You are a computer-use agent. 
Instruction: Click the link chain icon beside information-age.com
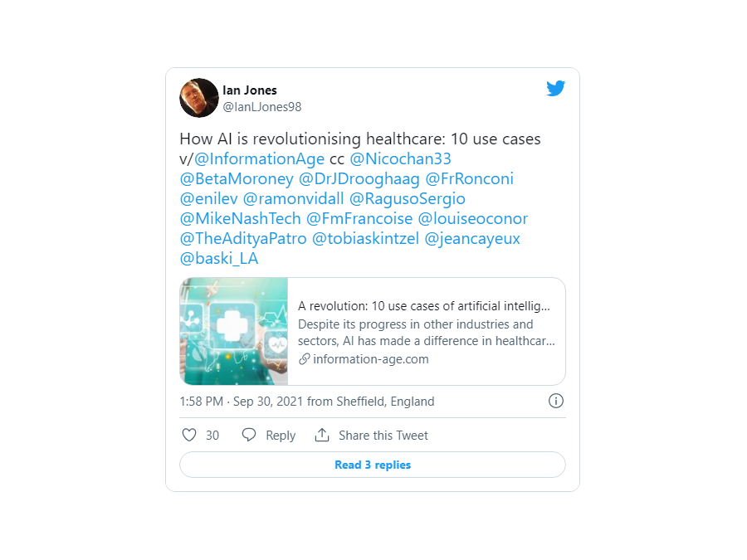[304, 359]
